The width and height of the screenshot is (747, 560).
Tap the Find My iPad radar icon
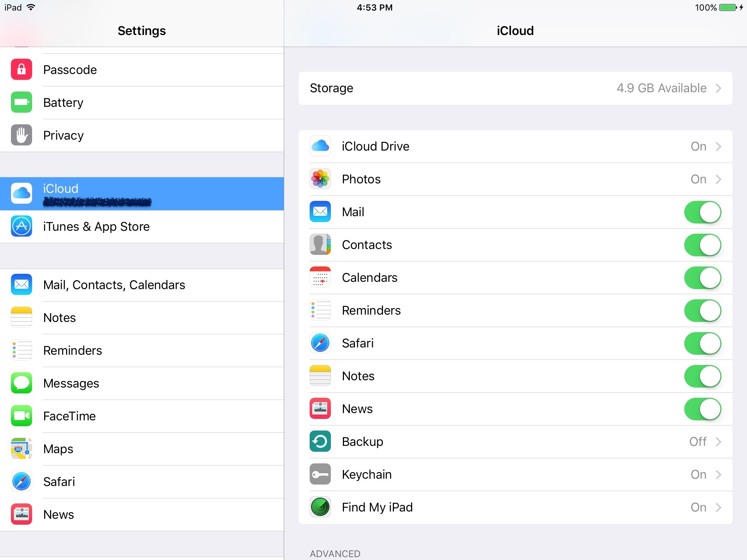click(320, 507)
